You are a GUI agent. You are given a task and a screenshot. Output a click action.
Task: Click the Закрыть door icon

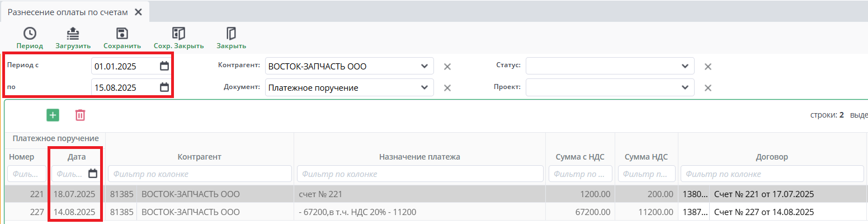point(231,34)
